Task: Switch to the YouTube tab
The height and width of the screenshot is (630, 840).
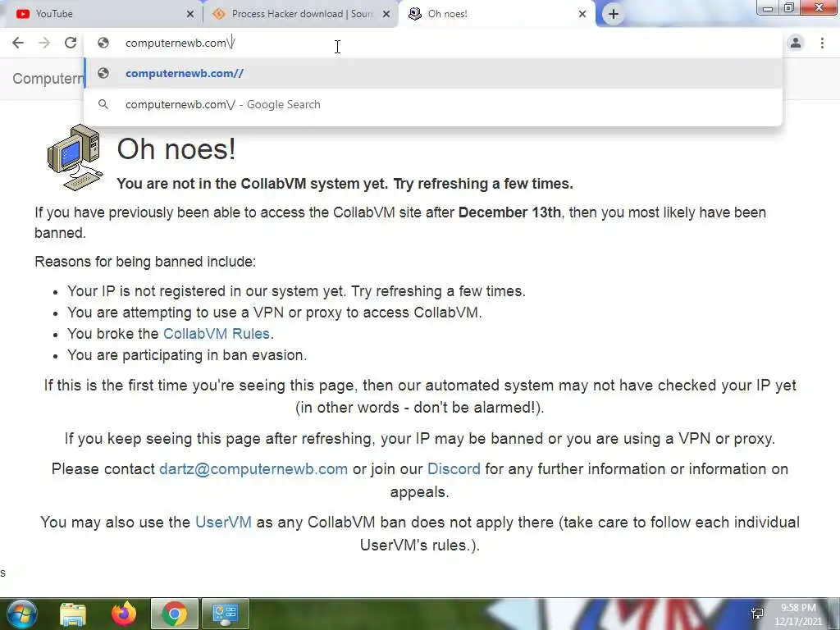Action: pyautogui.click(x=102, y=14)
